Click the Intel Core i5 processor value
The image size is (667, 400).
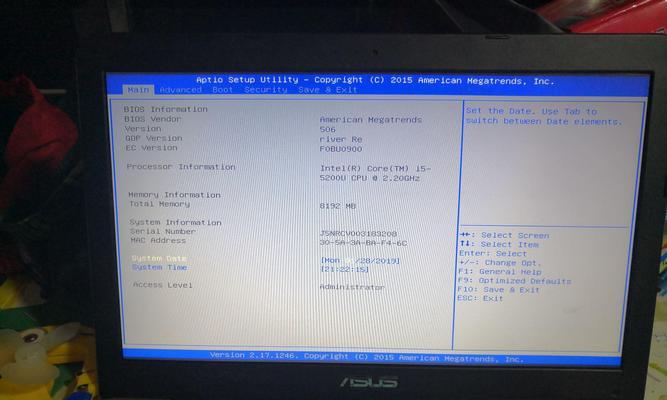pos(375,173)
